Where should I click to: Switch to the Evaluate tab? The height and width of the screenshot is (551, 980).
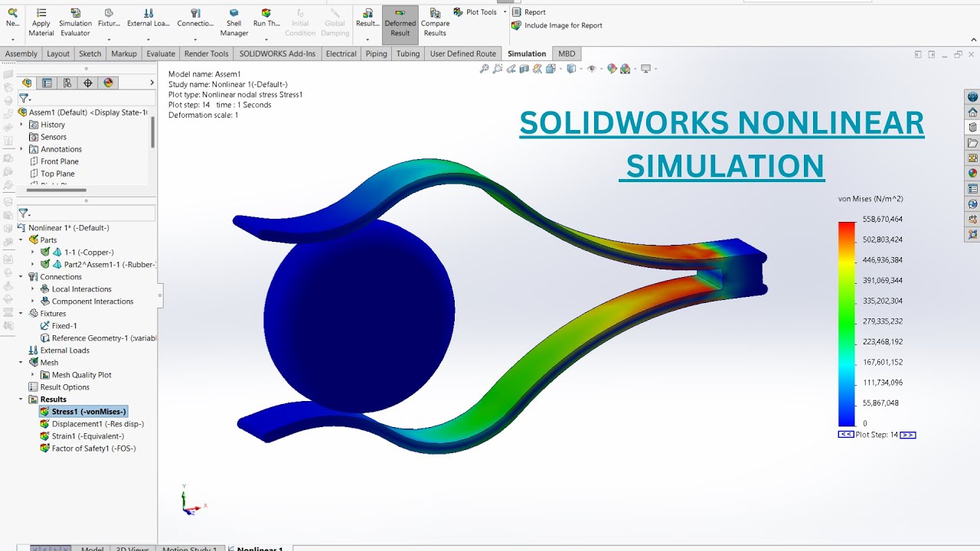161,54
